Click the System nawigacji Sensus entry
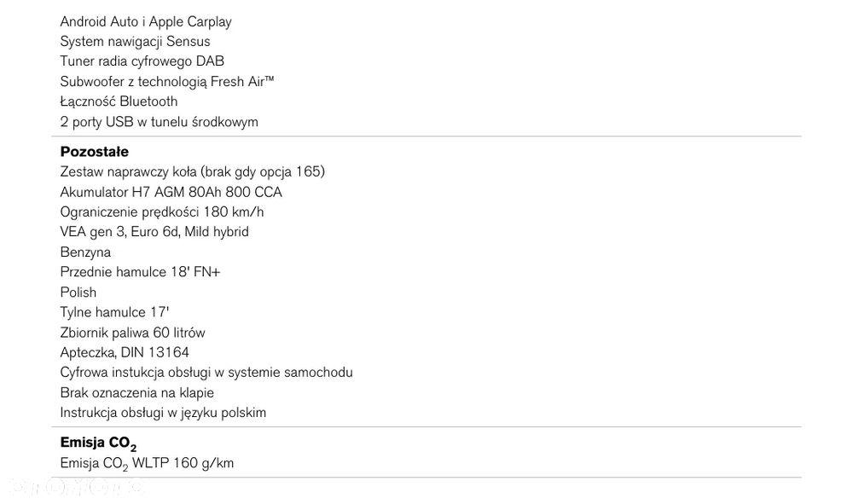 [135, 41]
